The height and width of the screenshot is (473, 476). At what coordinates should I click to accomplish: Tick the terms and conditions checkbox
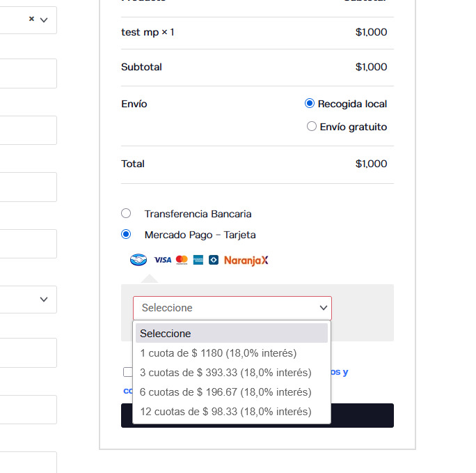(x=128, y=372)
